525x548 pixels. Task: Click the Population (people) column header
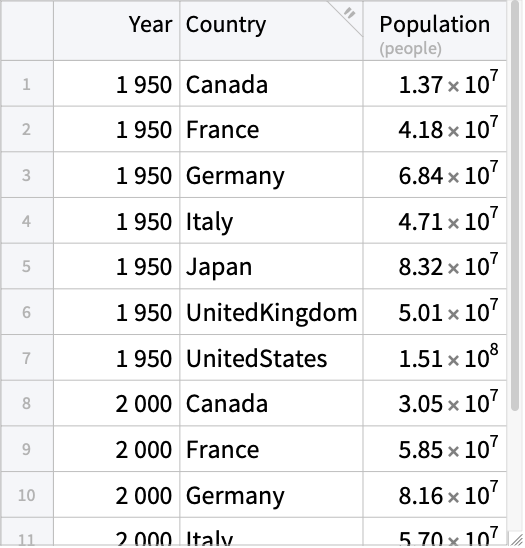435,31
